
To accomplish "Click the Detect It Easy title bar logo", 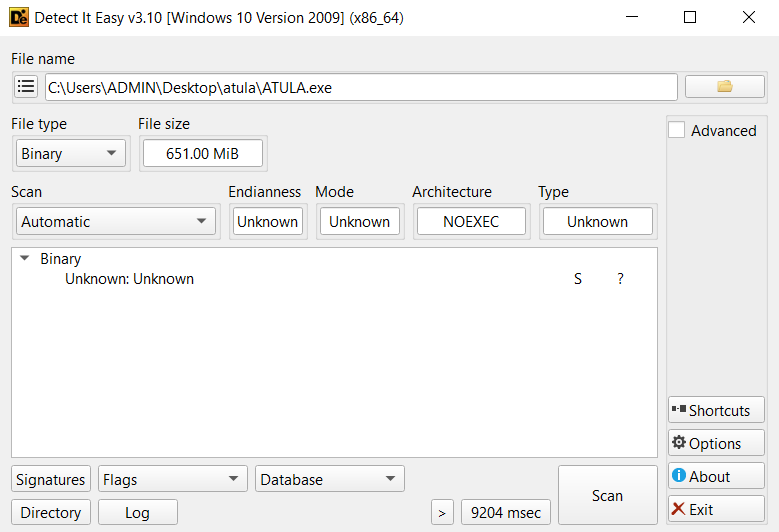I will (x=17, y=18).
